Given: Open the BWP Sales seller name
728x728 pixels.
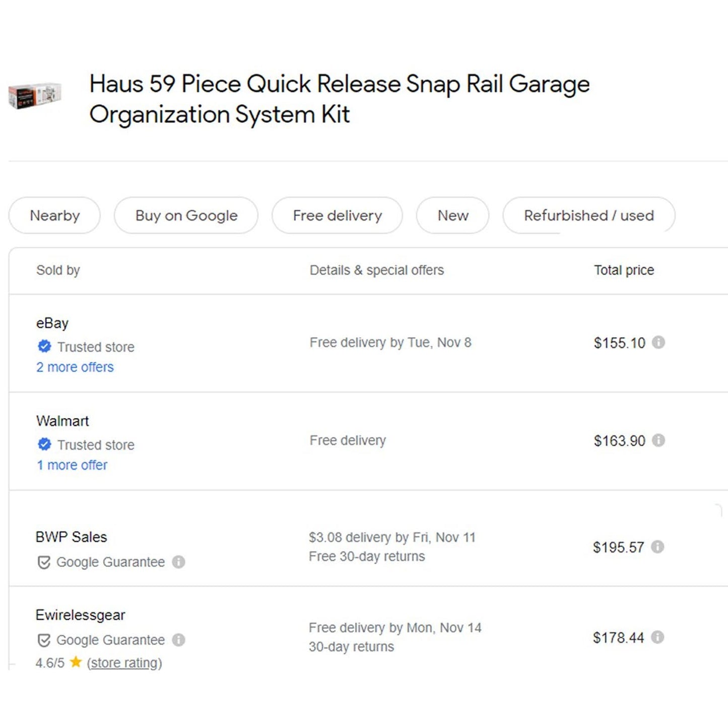Looking at the screenshot, I should (x=71, y=537).
